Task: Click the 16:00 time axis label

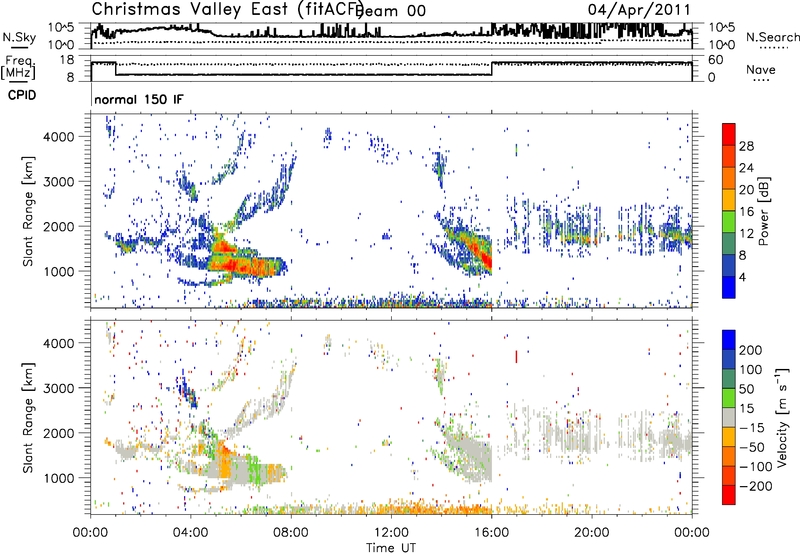Action: (491, 533)
